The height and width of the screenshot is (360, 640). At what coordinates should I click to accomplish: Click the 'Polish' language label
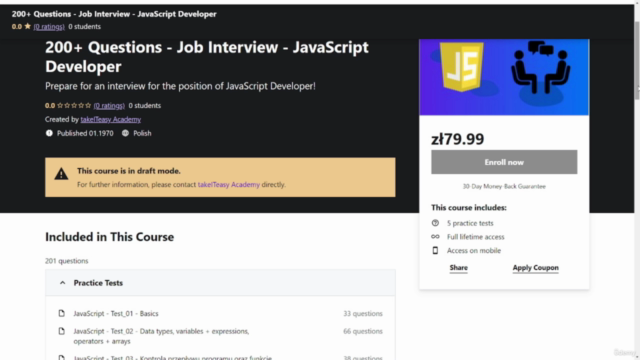click(x=142, y=133)
